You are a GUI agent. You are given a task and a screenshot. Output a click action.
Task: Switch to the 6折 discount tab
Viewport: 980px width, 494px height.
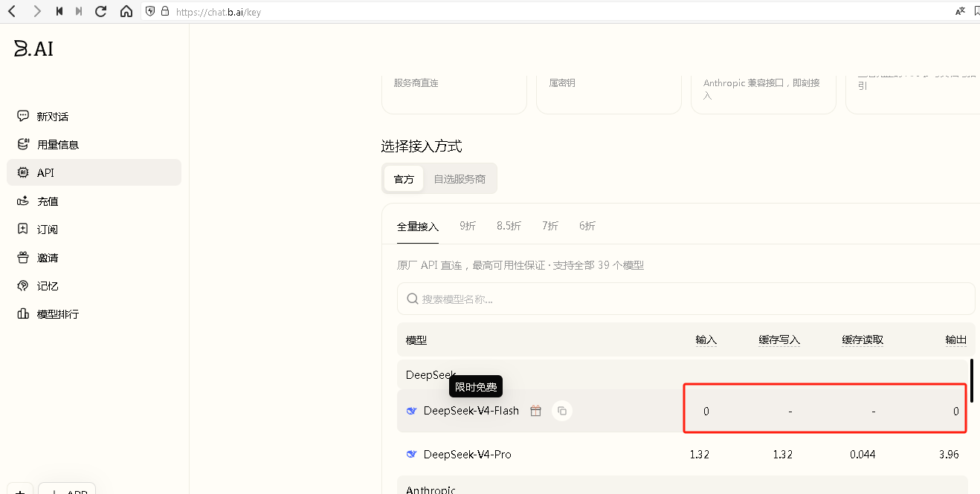pos(587,226)
